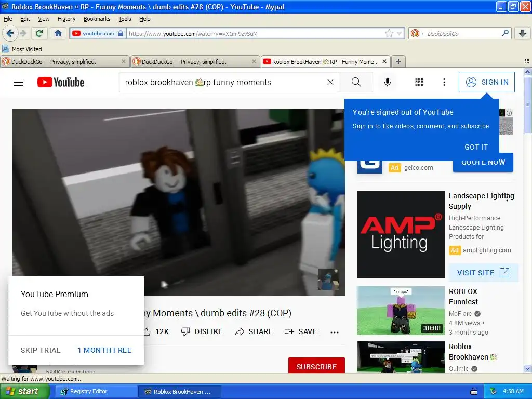The image size is (532, 399).
Task: Click the page scrollbar up arrow
Action: [x=527, y=72]
